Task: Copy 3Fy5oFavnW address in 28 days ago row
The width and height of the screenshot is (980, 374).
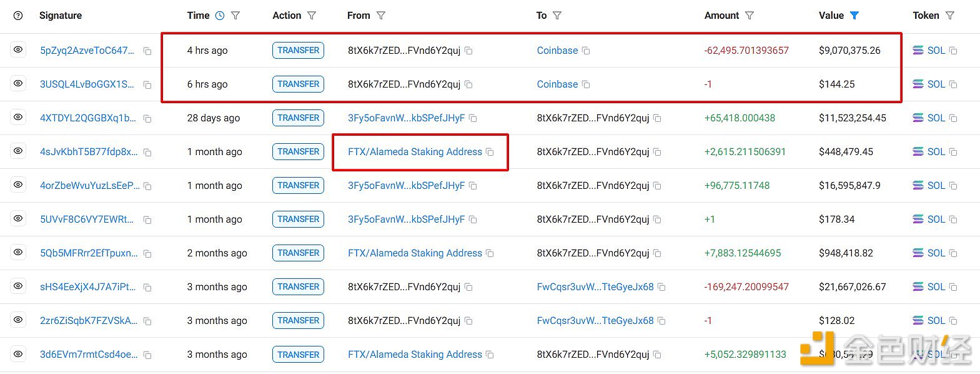Action: point(473,118)
